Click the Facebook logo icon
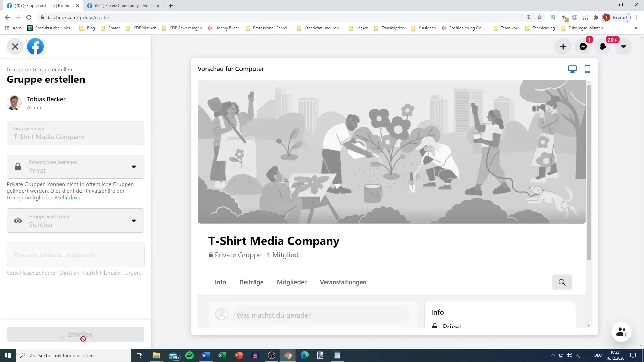Screen dimensions: 644x362 [x=35, y=46]
